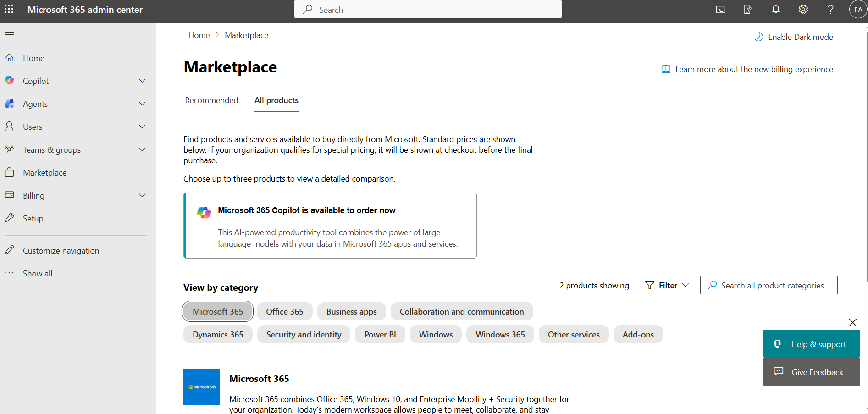Open notifications bell
This screenshot has height=414, width=868.
pyautogui.click(x=776, y=10)
